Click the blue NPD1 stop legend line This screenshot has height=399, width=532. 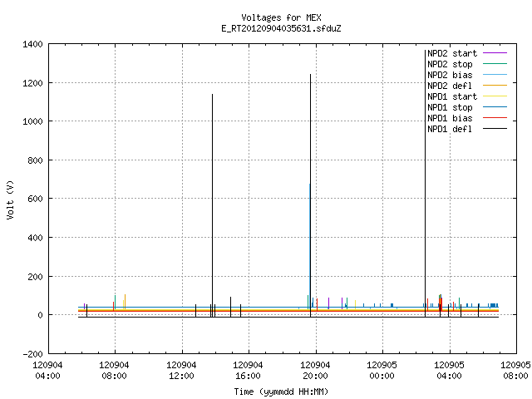pyautogui.click(x=495, y=107)
